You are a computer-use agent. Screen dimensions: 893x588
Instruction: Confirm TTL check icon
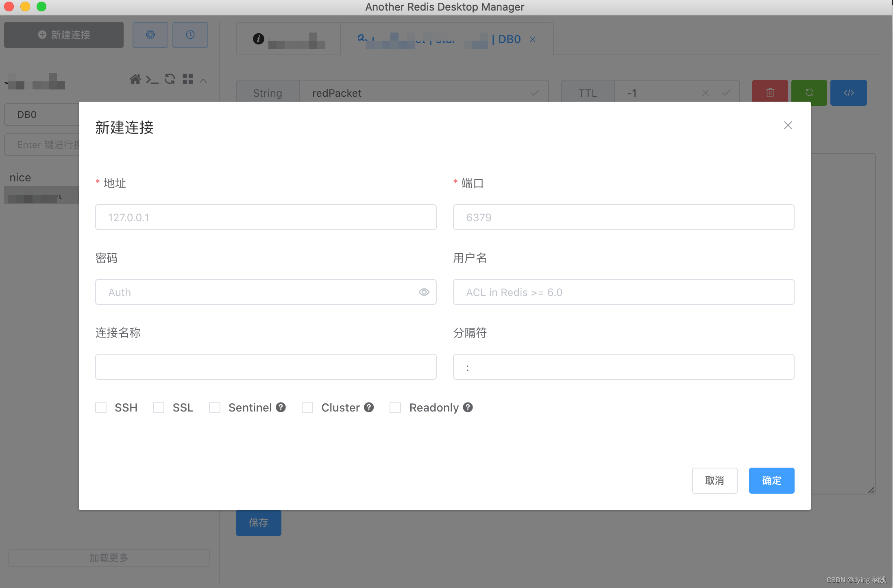click(x=726, y=93)
